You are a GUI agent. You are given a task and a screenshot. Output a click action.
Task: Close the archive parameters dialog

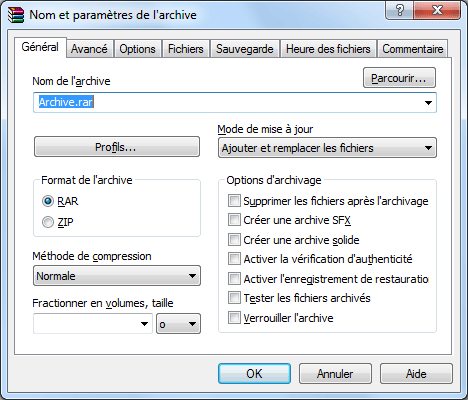[437, 10]
